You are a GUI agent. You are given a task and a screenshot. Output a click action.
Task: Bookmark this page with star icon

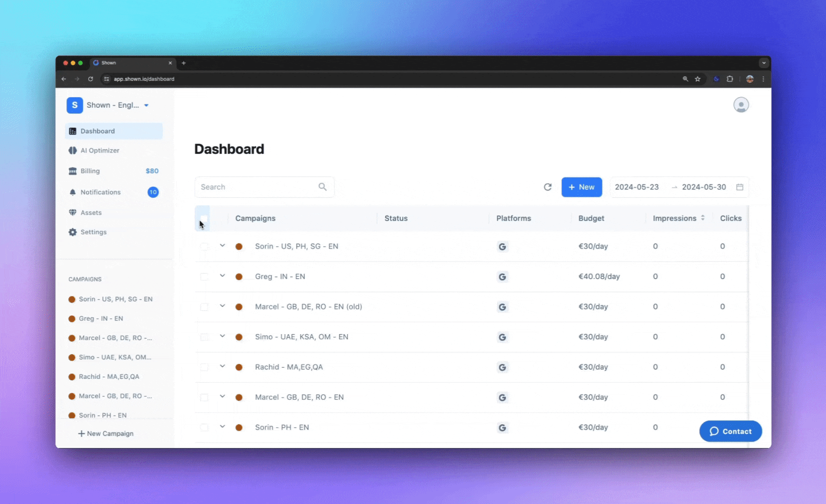coord(698,79)
